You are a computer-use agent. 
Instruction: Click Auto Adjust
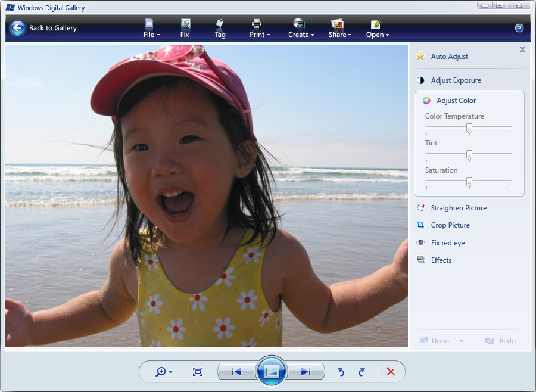pyautogui.click(x=449, y=57)
